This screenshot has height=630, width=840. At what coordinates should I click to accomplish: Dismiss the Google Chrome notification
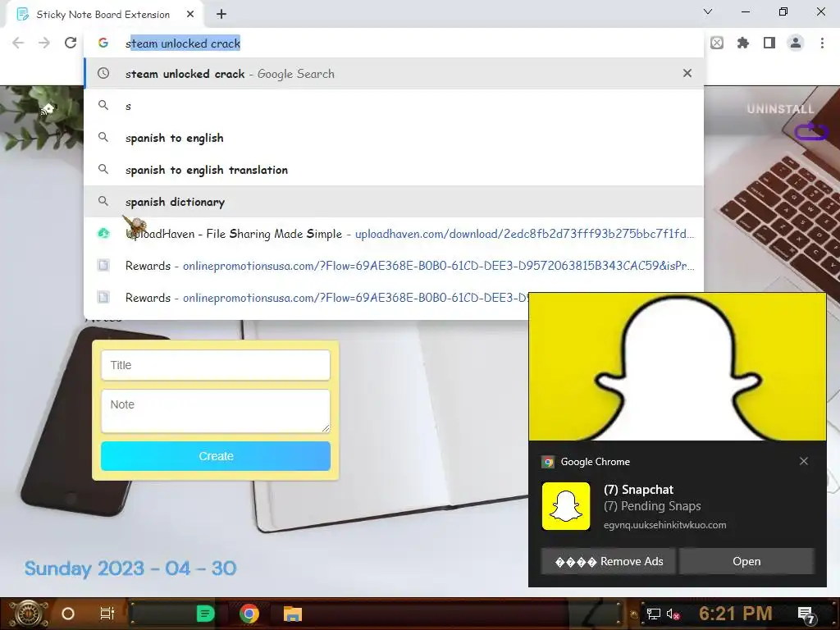click(804, 461)
